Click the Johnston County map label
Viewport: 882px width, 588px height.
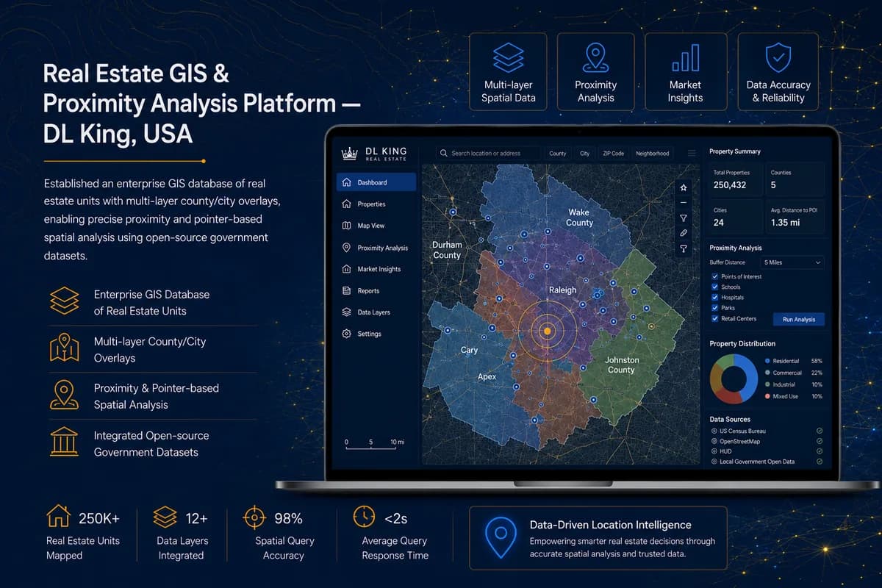pos(622,365)
